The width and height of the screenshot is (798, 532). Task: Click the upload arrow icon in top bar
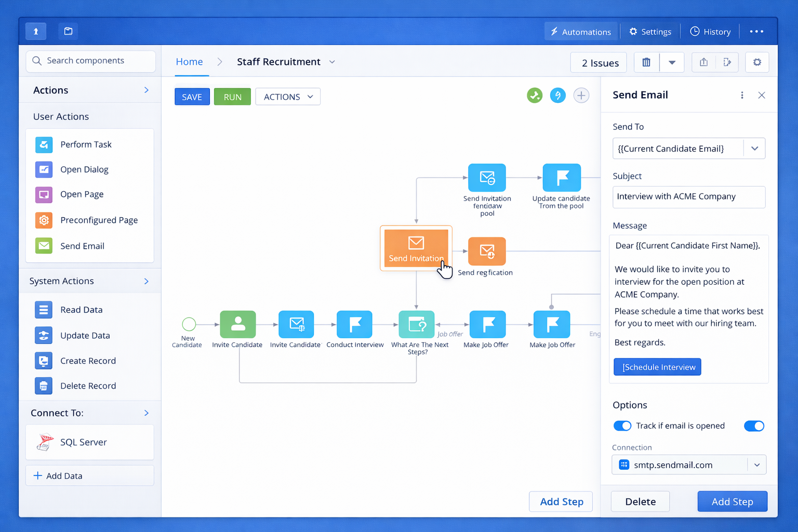tap(36, 31)
